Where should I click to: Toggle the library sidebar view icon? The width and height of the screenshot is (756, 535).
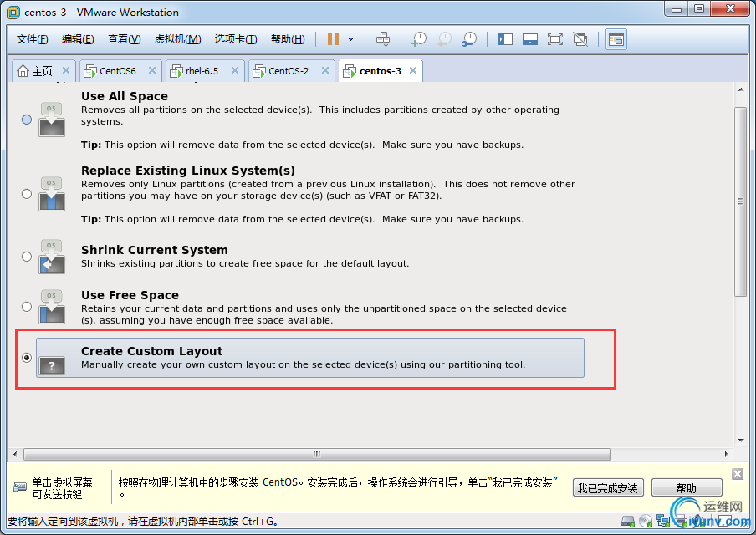(x=505, y=39)
